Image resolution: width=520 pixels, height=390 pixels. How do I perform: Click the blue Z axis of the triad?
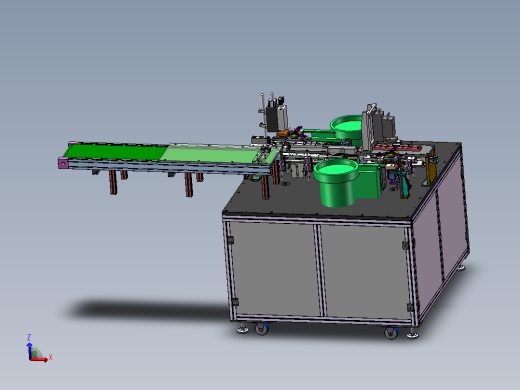click(29, 351)
